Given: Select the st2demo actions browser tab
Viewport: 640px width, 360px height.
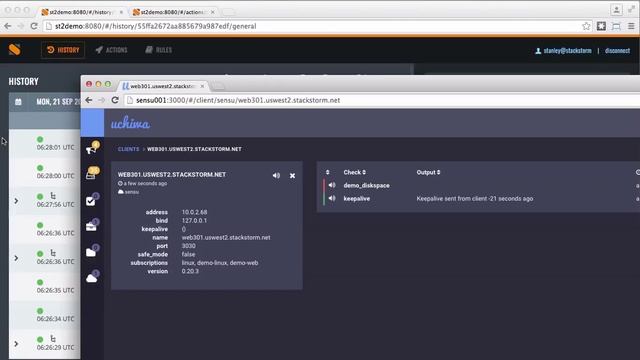Looking at the screenshot, I should (172, 12).
